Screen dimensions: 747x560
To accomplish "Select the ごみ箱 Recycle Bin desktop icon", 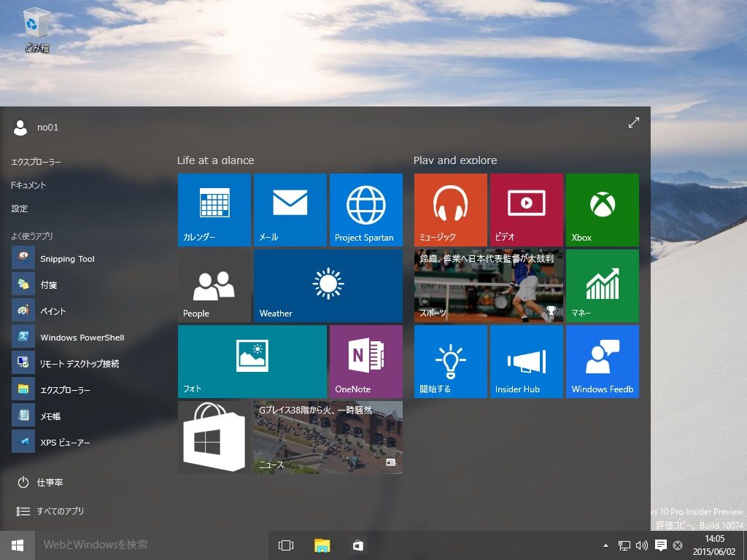I will 36,31.
